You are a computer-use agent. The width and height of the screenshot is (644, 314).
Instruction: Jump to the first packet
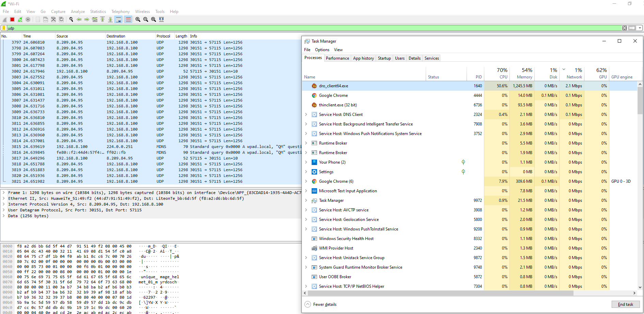click(x=103, y=19)
